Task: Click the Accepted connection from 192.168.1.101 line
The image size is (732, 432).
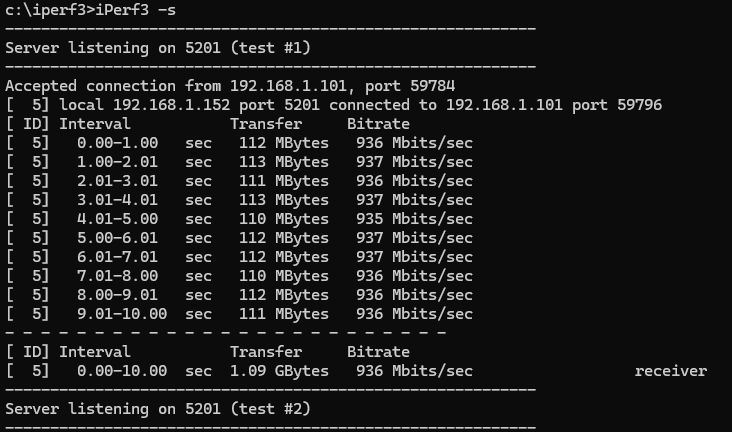Action: point(230,86)
